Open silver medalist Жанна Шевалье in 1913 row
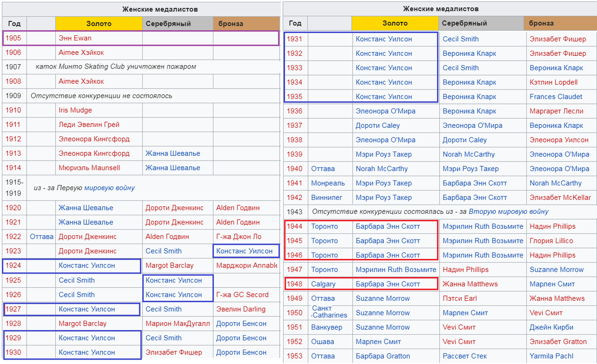The width and height of the screenshot is (597, 364). (173, 153)
